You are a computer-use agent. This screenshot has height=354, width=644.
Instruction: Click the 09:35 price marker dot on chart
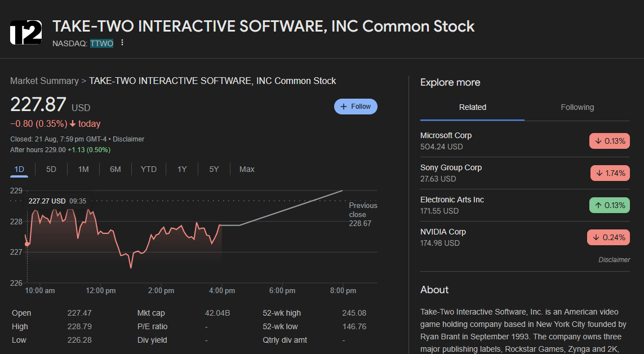point(26,244)
